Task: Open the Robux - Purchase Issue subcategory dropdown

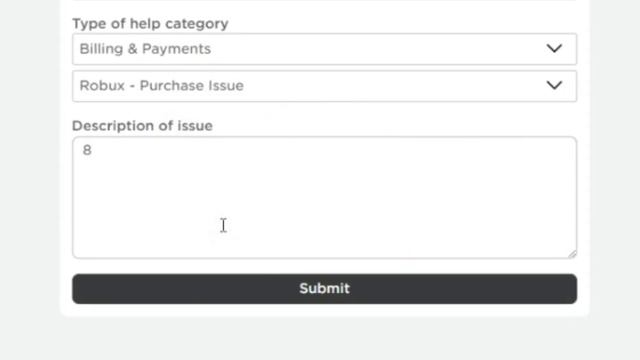Action: click(x=324, y=86)
